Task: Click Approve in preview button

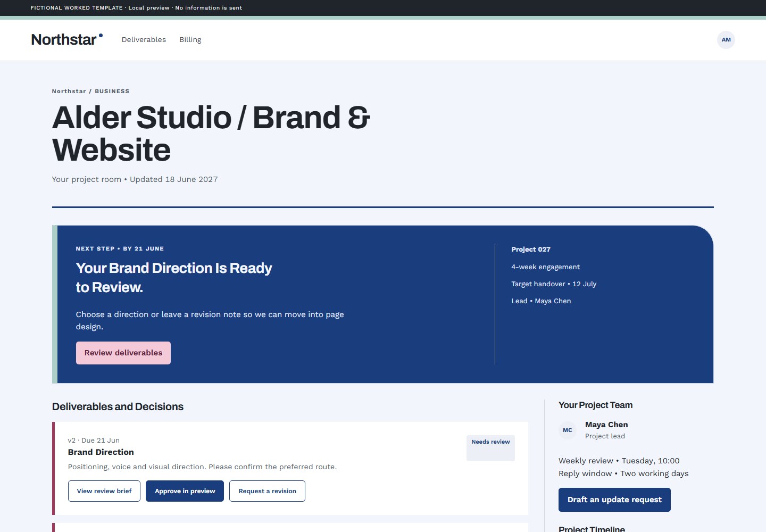Action: (x=185, y=491)
